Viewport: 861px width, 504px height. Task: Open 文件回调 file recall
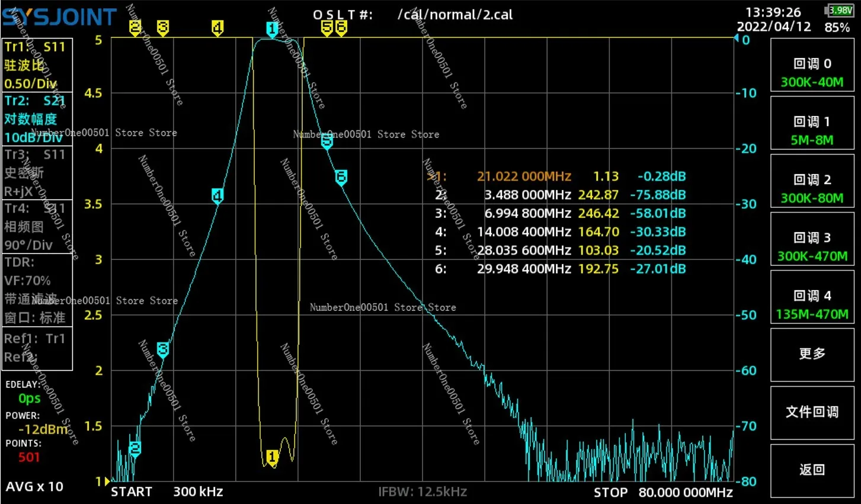click(812, 413)
